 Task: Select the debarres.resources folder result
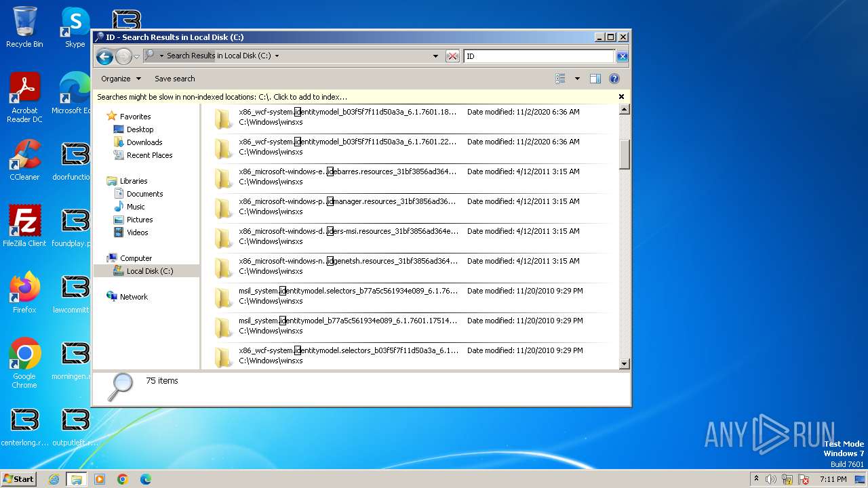410,178
